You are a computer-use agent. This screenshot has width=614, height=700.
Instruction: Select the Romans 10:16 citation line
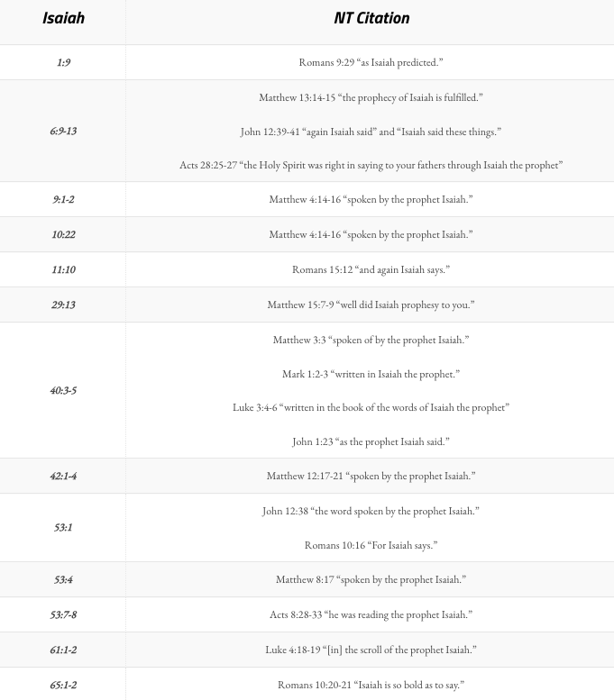(x=371, y=545)
